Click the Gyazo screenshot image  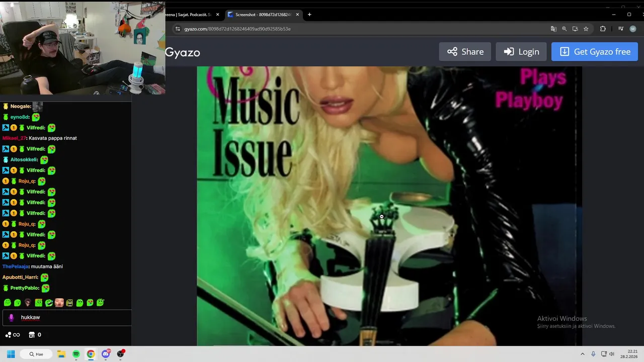click(x=389, y=206)
